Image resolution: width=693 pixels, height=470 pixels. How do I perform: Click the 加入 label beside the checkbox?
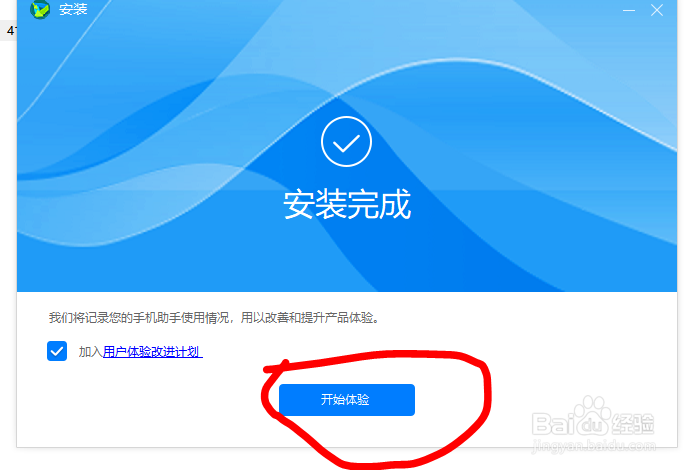(91, 352)
